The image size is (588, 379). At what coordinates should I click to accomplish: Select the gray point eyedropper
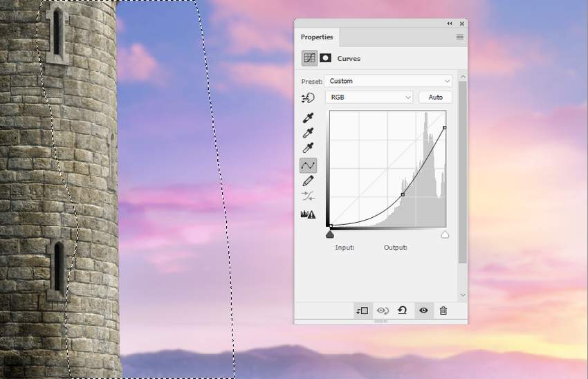coord(308,133)
